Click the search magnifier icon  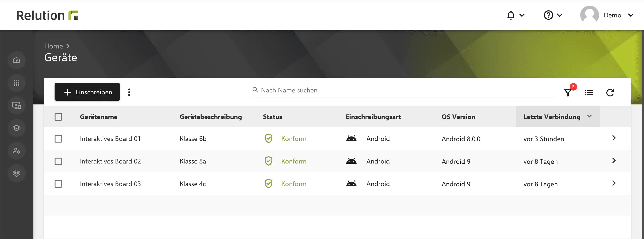[x=255, y=90]
